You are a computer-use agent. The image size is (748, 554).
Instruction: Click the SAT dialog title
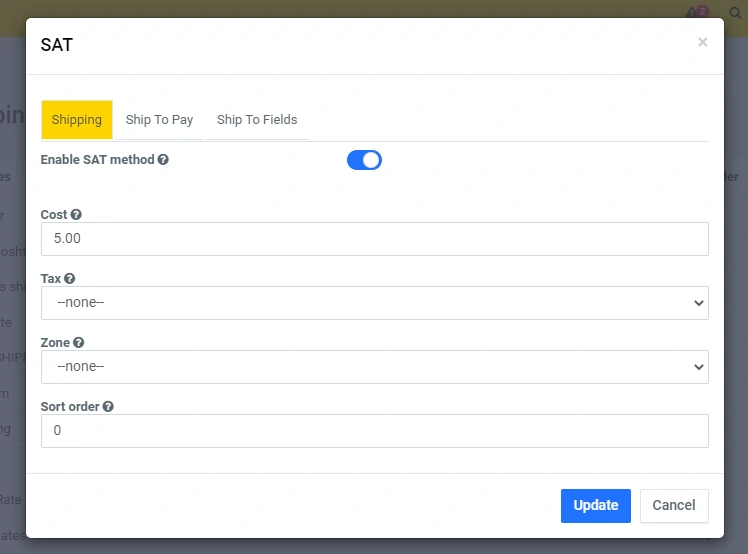[x=56, y=45]
